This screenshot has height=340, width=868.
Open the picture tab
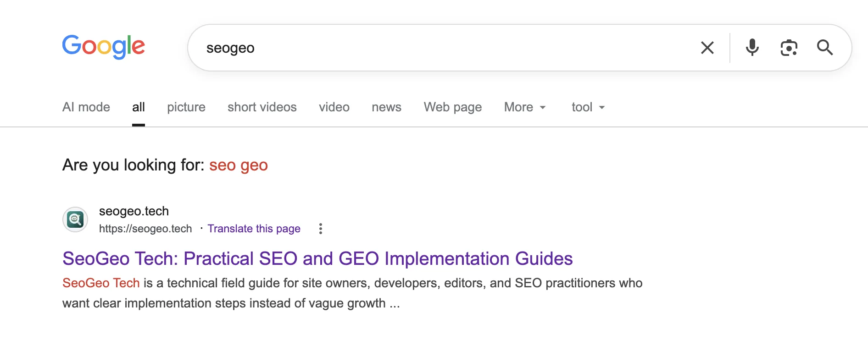click(186, 107)
